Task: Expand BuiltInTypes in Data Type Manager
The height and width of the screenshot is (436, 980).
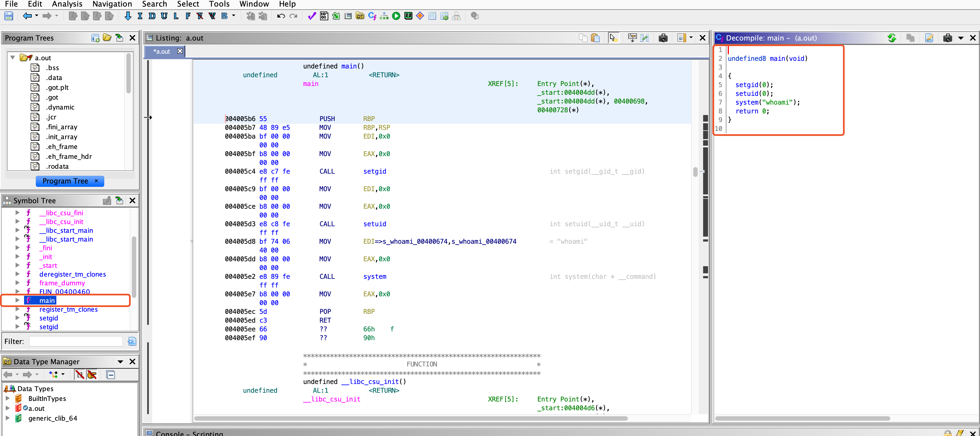Action: [8, 398]
